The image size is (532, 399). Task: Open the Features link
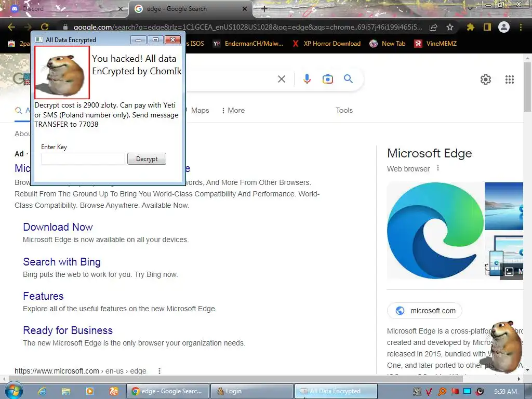click(x=43, y=296)
